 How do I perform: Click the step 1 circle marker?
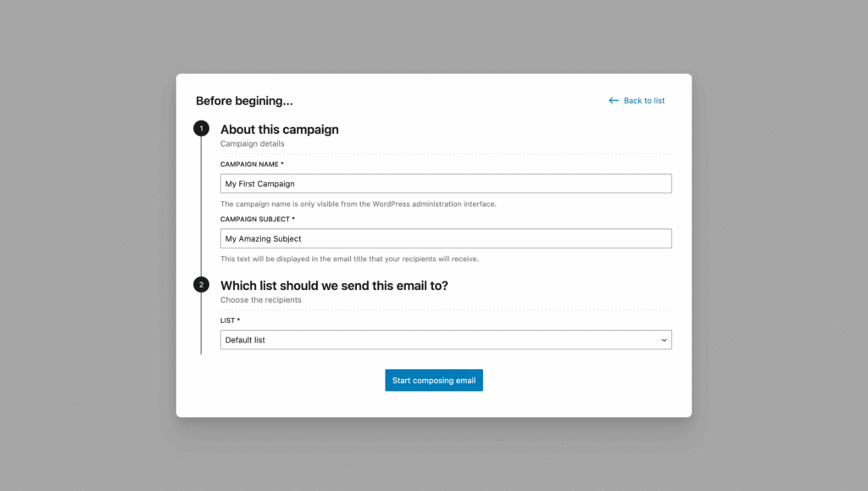[201, 129]
